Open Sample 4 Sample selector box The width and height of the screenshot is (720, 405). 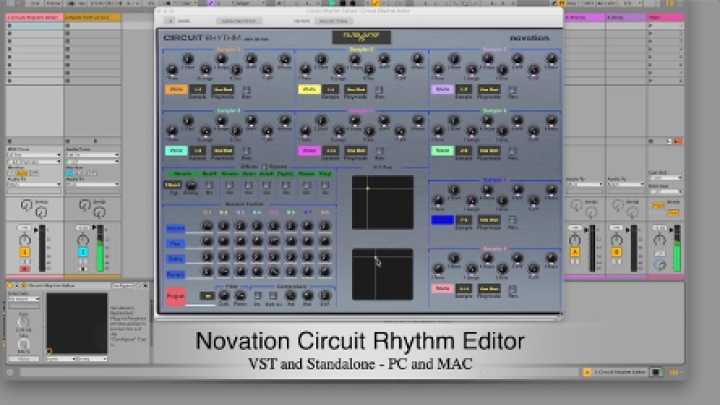click(197, 151)
